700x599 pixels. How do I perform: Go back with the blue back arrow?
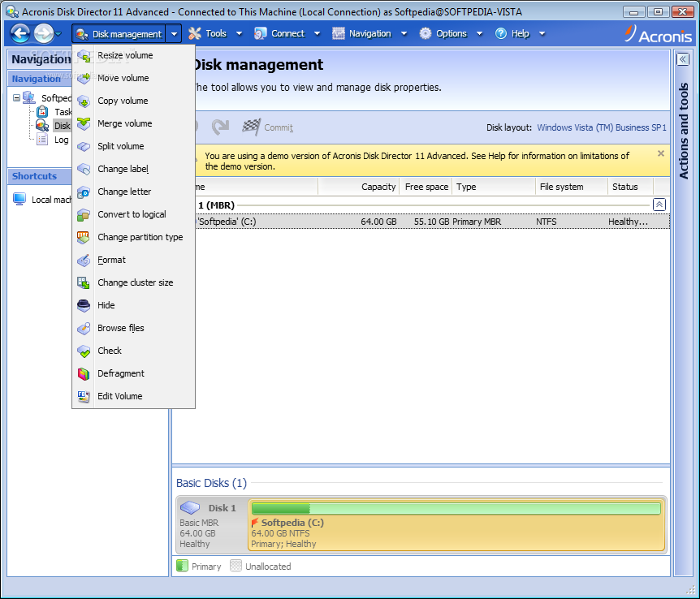coord(20,33)
